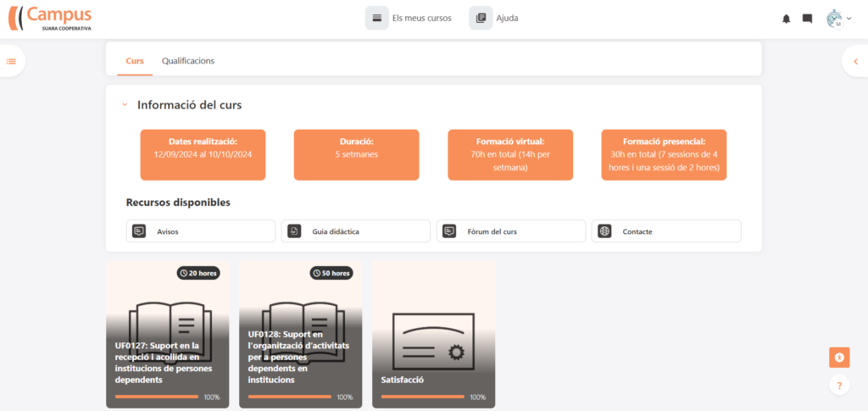Viewport: 868px width, 411px height.
Task: Open the accessibility options button
Action: pos(839,357)
